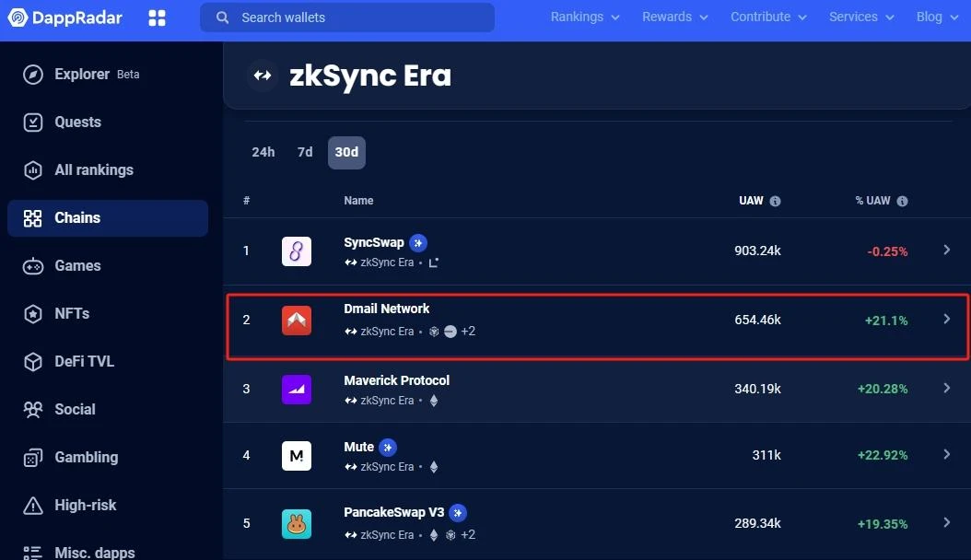This screenshot has height=560, width=971.
Task: Open the SyncSwap dapp thumbnail
Action: click(x=296, y=251)
